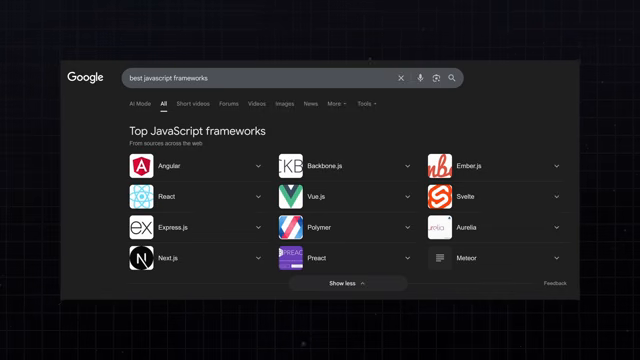The height and width of the screenshot is (360, 640).
Task: Click the React label text
Action: [167, 196]
